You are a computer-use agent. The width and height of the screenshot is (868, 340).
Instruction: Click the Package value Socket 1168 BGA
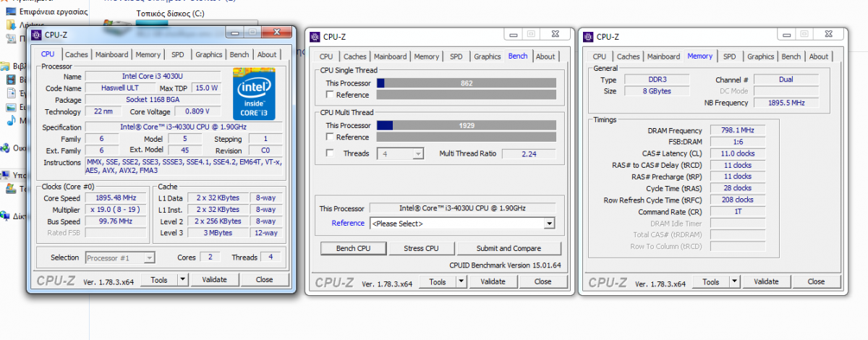(x=152, y=100)
